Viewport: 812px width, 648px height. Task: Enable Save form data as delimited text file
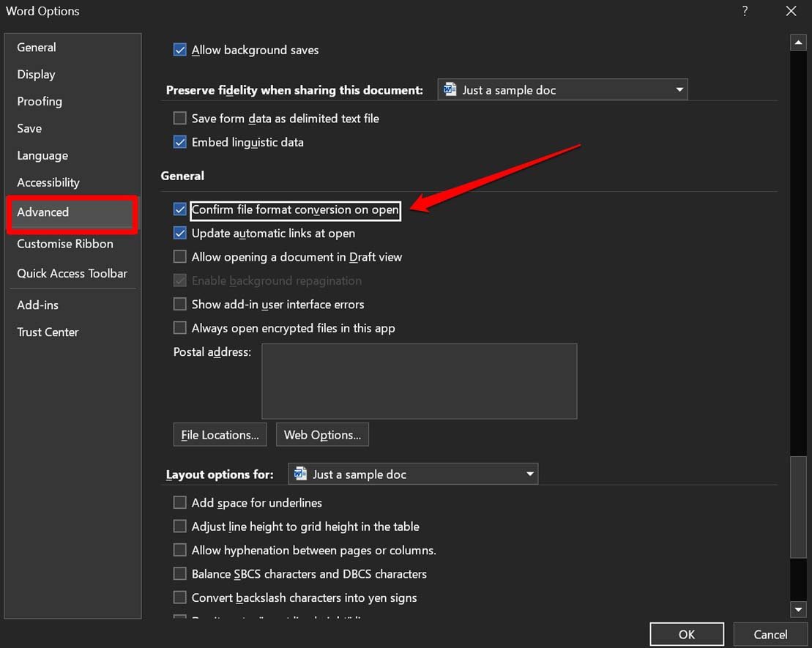pyautogui.click(x=179, y=118)
